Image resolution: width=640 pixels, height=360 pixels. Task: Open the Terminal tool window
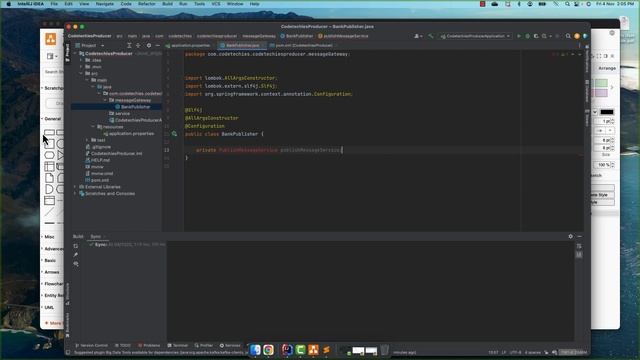pyautogui.click(x=178, y=345)
